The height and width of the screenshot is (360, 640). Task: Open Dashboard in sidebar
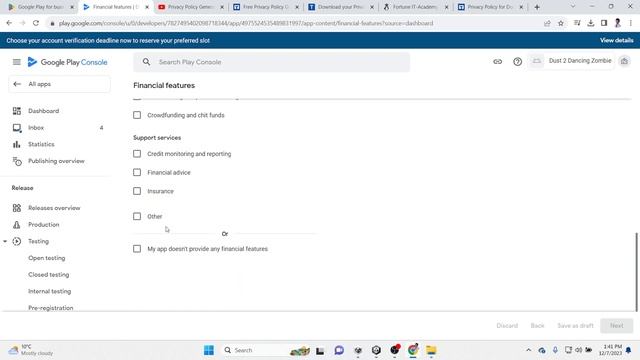[x=44, y=111]
